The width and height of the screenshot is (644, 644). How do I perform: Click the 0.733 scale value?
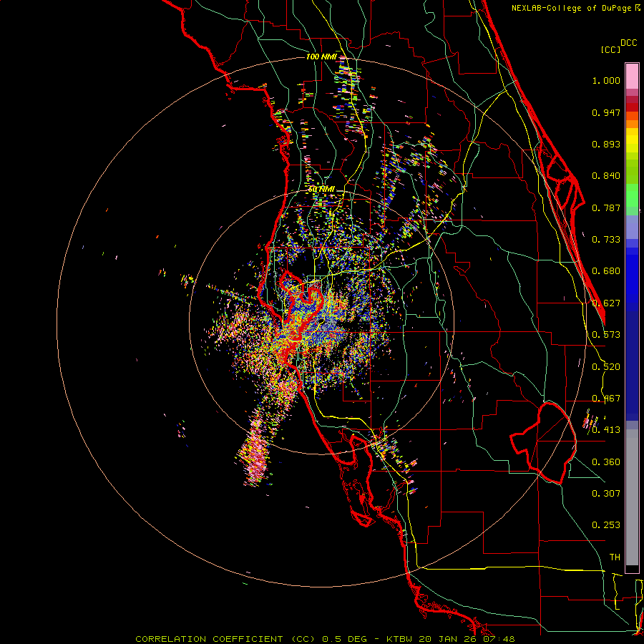[606, 240]
